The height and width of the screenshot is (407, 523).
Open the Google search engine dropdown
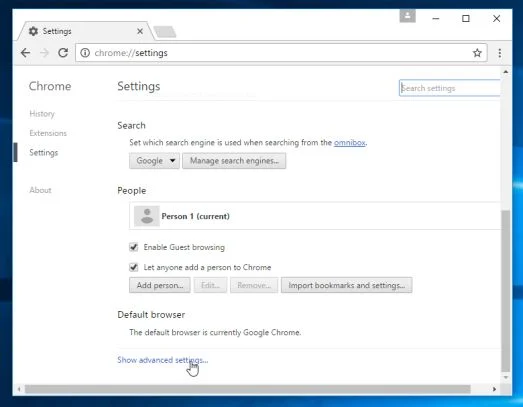[x=154, y=161]
